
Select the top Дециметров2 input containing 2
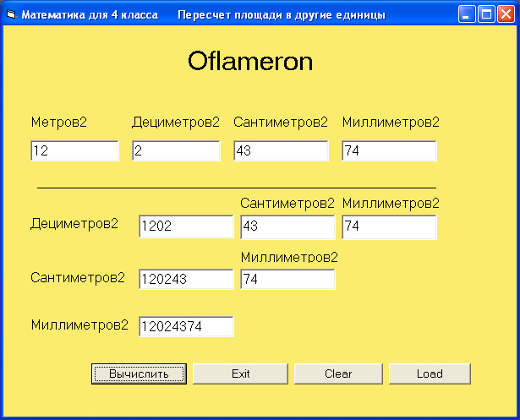pyautogui.click(x=176, y=150)
